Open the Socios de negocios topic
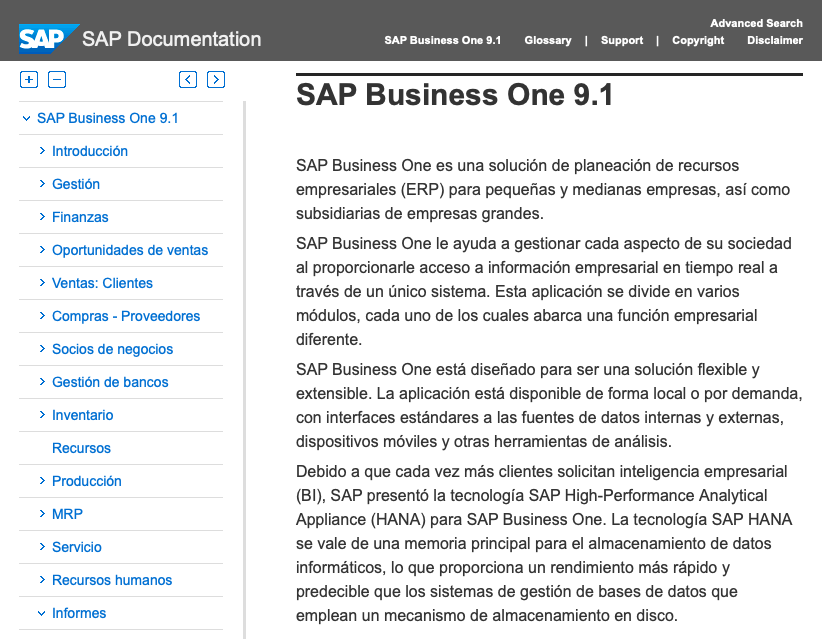 [x=112, y=350]
